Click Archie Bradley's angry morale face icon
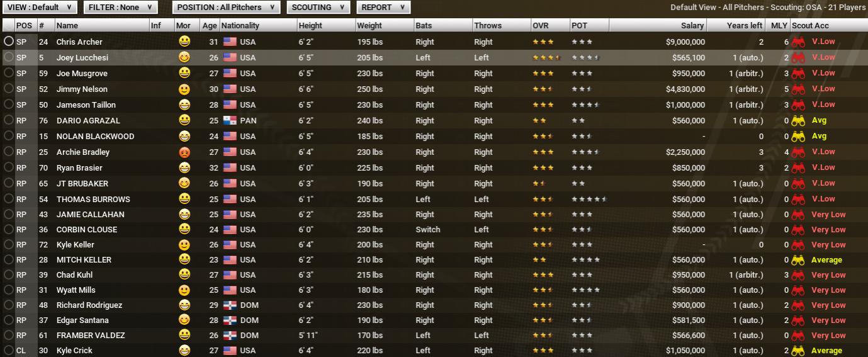The width and height of the screenshot is (868, 357). [x=184, y=152]
